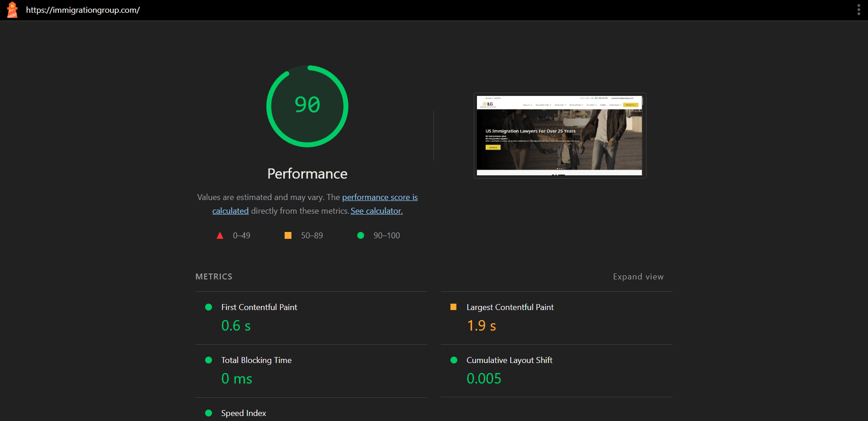Click the orange square 50–89 legend icon
Screen dimensions: 868x421
[288, 236]
